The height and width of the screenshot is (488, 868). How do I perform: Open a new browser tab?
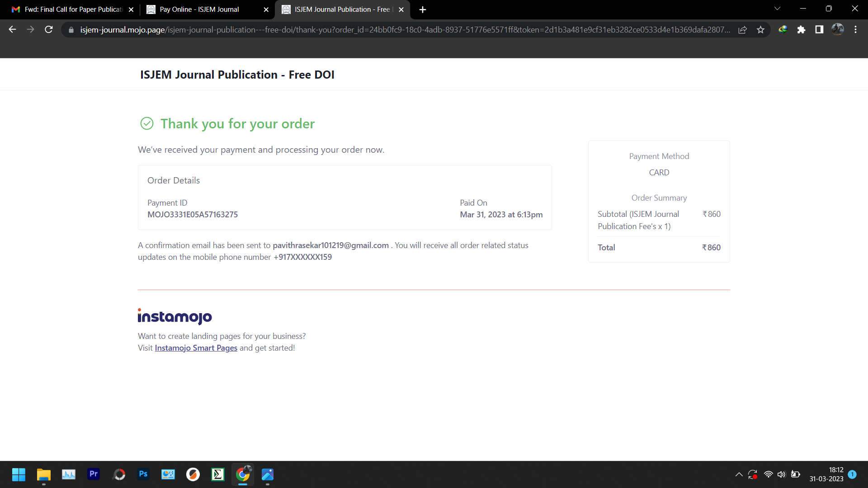pyautogui.click(x=423, y=9)
